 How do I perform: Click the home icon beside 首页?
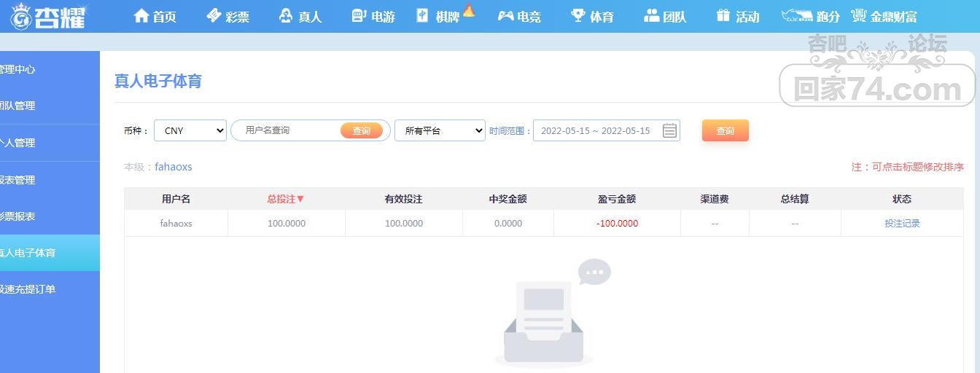coord(141,16)
